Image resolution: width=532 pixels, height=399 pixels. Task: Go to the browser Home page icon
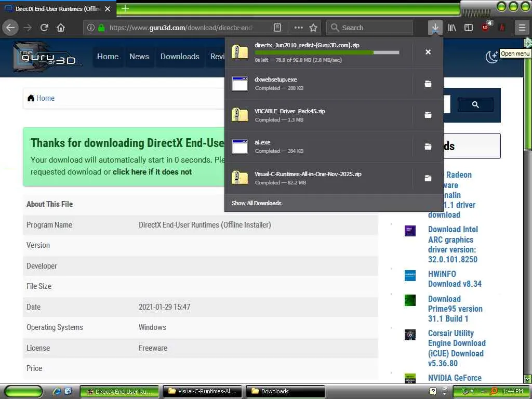(61, 28)
